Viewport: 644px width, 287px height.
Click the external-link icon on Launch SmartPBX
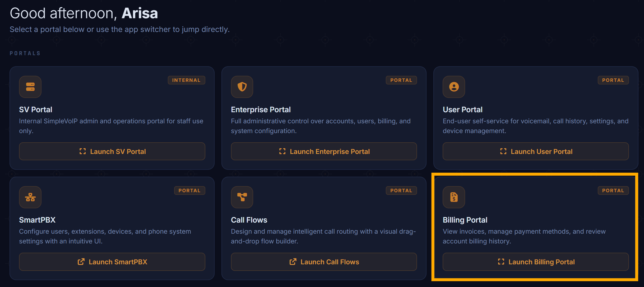[x=81, y=262]
